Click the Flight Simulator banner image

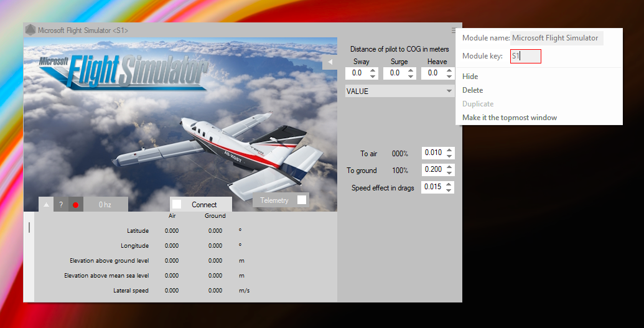(180, 124)
